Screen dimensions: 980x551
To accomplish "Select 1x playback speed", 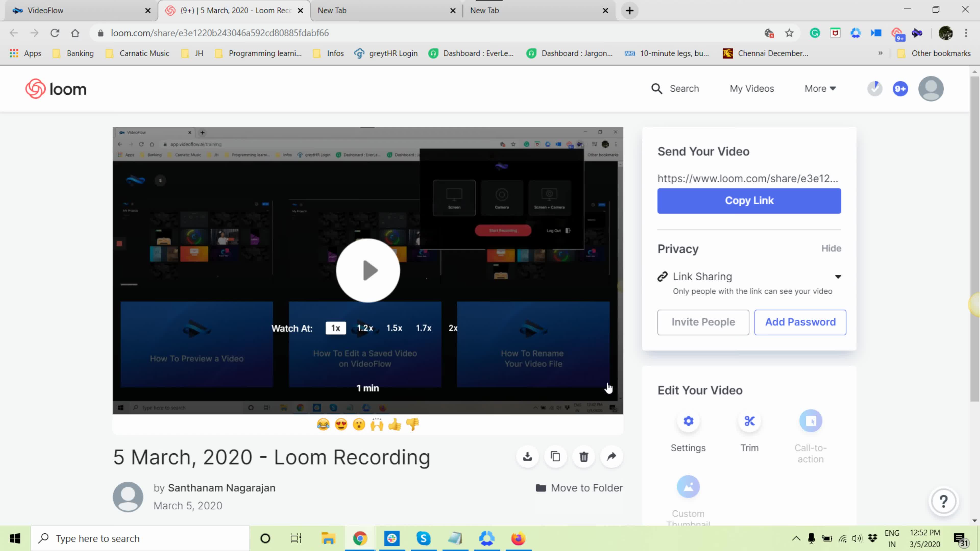I will (x=336, y=328).
